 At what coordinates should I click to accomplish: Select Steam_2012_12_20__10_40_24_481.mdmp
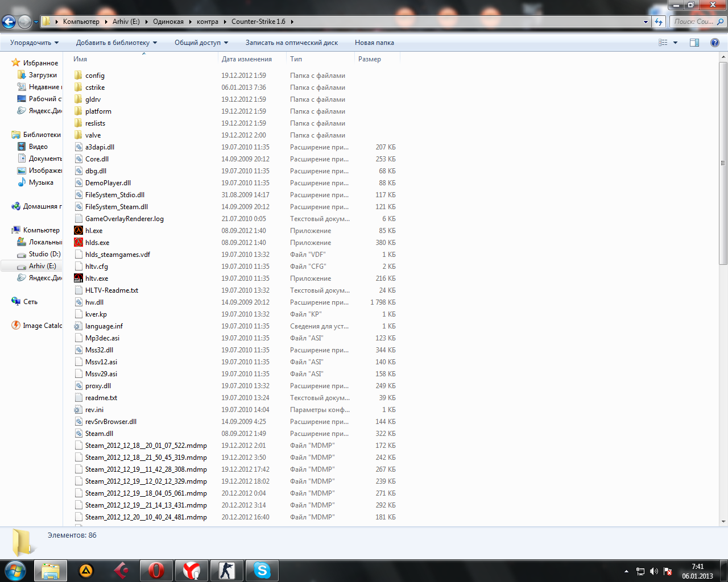(x=146, y=517)
